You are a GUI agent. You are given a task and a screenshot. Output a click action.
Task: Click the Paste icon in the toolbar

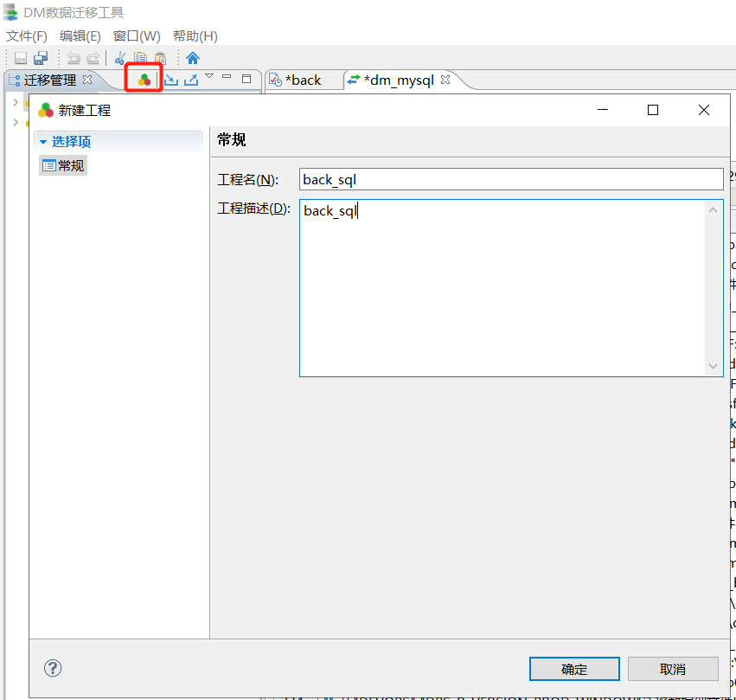pyautogui.click(x=161, y=58)
